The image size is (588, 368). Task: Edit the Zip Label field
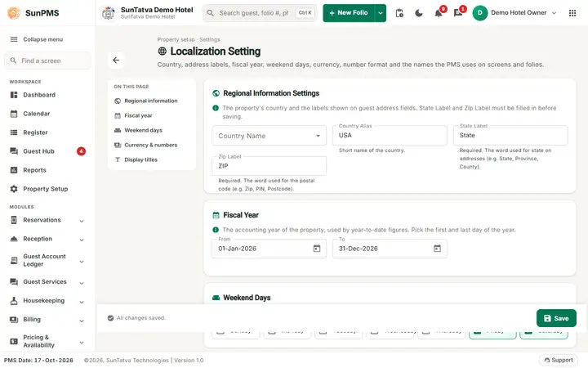(269, 165)
